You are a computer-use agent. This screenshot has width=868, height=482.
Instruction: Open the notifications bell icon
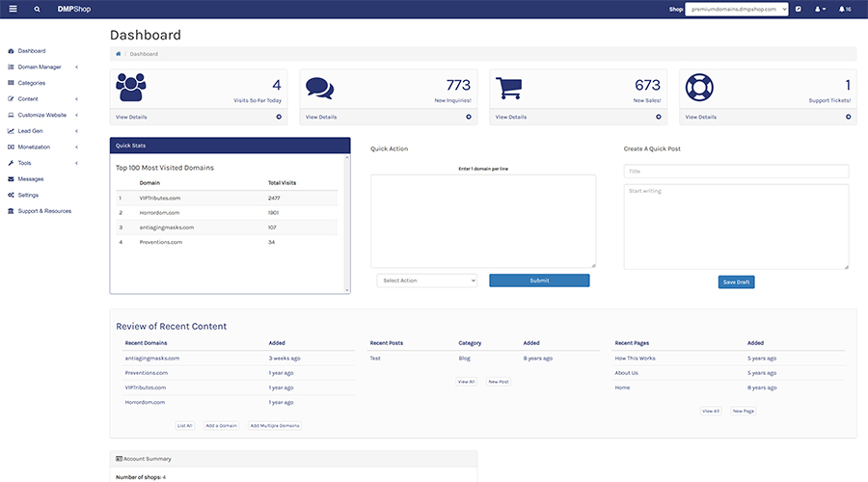pos(844,9)
